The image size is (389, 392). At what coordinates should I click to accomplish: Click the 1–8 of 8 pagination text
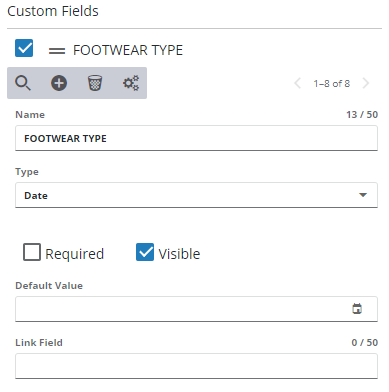[x=332, y=83]
